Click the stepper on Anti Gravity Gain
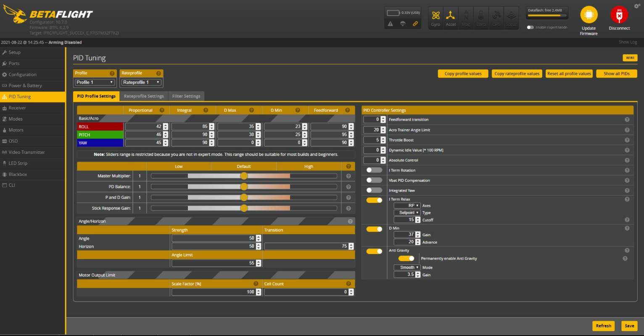The height and width of the screenshot is (336, 644). pyautogui.click(x=418, y=275)
